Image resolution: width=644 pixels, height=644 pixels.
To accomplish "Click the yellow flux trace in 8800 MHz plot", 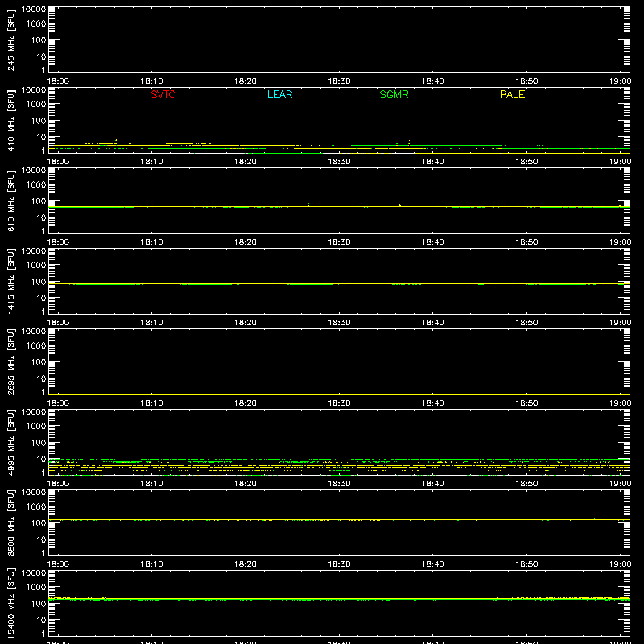I will (339, 520).
